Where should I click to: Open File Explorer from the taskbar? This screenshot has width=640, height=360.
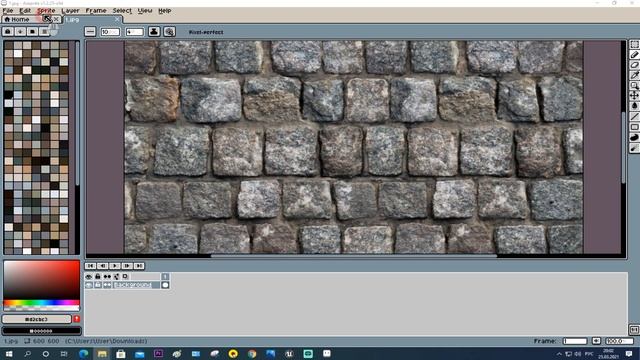click(x=102, y=353)
